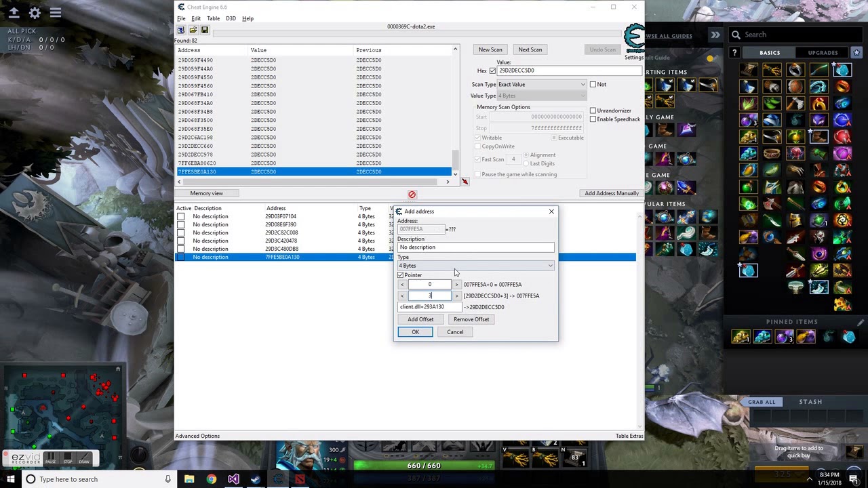The image size is (868, 488).
Task: Click the taskbar microphone search icon
Action: (x=167, y=479)
